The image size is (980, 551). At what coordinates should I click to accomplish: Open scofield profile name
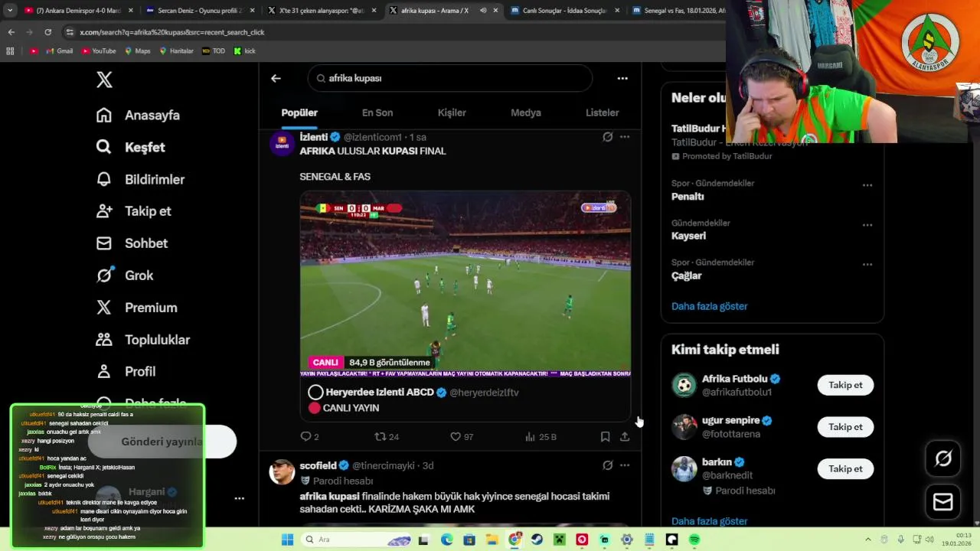pyautogui.click(x=318, y=465)
